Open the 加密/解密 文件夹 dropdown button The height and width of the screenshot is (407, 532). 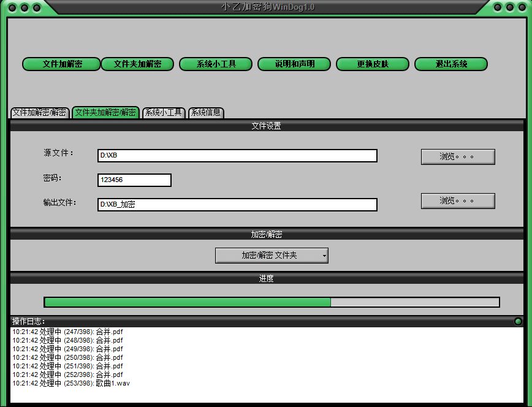272,255
